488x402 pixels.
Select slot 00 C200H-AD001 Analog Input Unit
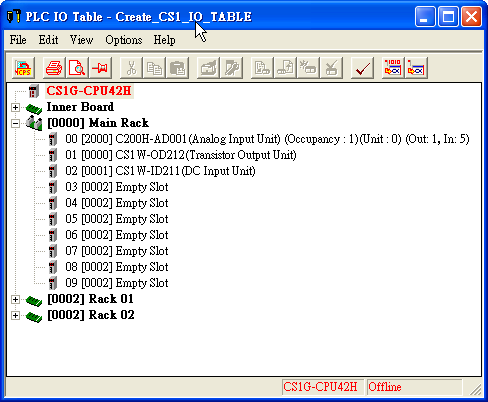267,139
